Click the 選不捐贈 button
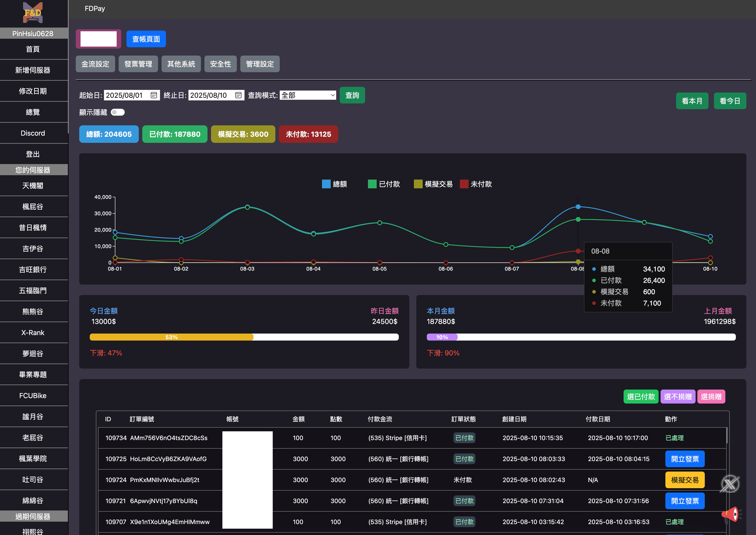 coord(678,397)
